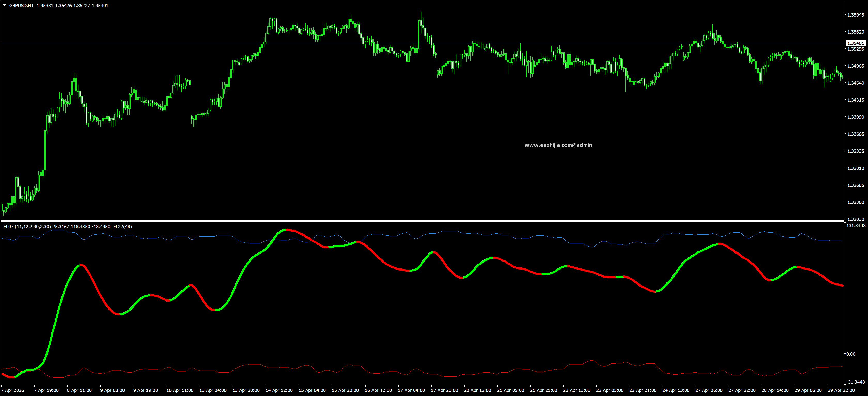The width and height of the screenshot is (868, 396).
Task: Click the 1.32360 price scale label
Action: click(x=856, y=202)
